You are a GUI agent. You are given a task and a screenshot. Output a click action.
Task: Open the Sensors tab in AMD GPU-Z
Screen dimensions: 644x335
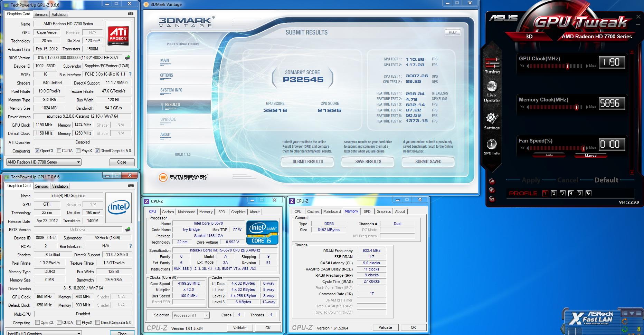[x=41, y=14]
